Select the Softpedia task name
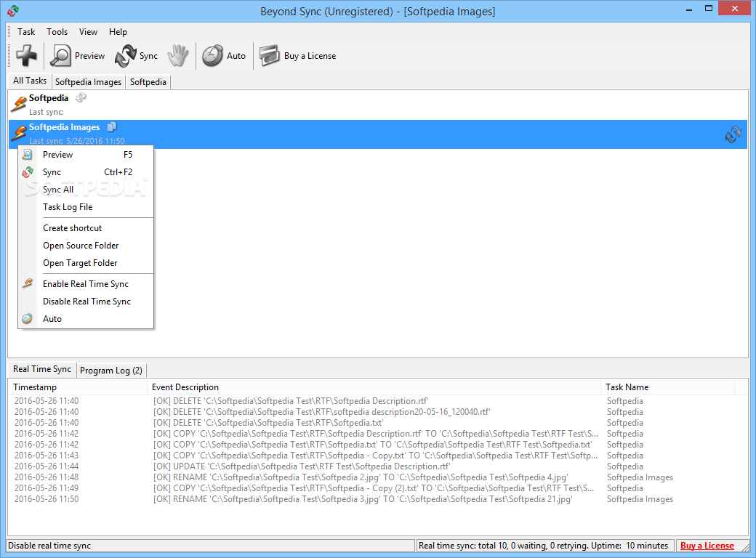Screen dimensions: 756x558 pyautogui.click(x=49, y=98)
